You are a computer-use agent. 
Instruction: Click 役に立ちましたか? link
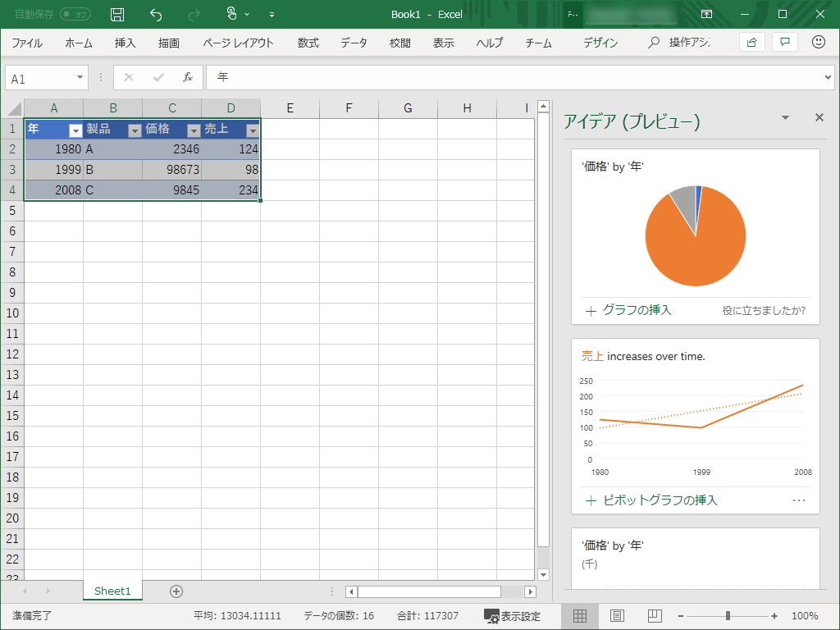pyautogui.click(x=764, y=311)
